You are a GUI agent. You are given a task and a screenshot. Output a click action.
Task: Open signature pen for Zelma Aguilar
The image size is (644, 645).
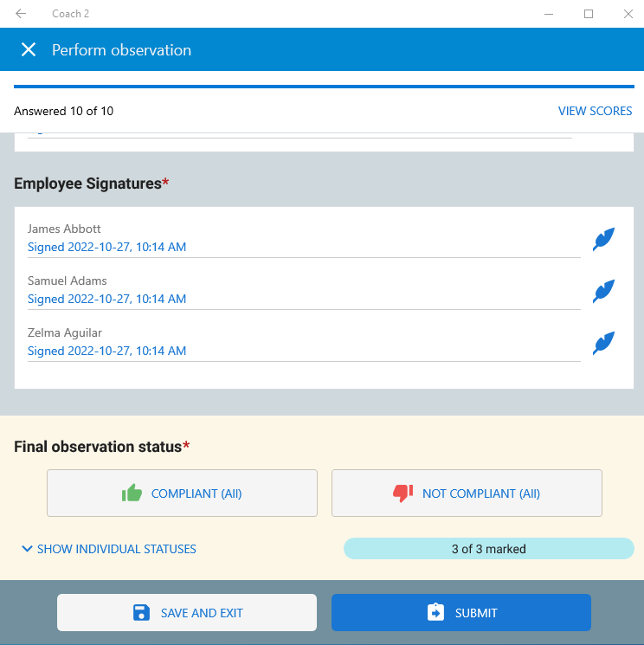click(603, 343)
